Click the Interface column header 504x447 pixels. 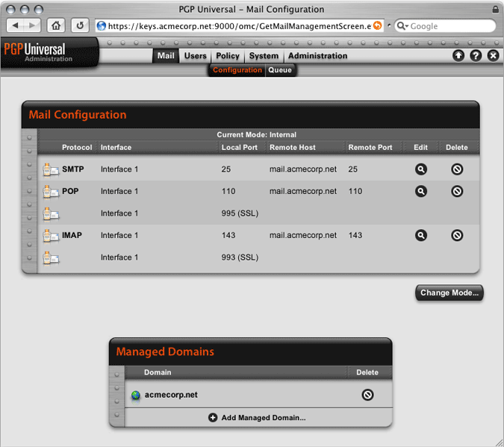pyautogui.click(x=116, y=148)
